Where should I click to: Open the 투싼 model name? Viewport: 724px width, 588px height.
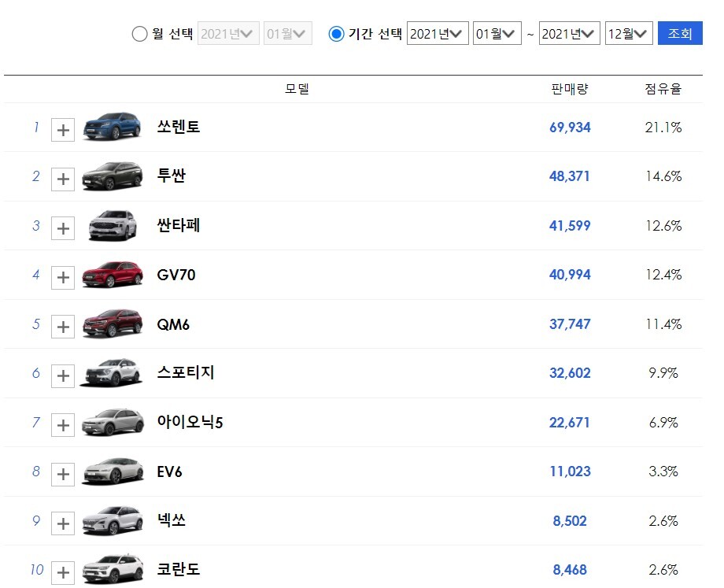point(172,176)
